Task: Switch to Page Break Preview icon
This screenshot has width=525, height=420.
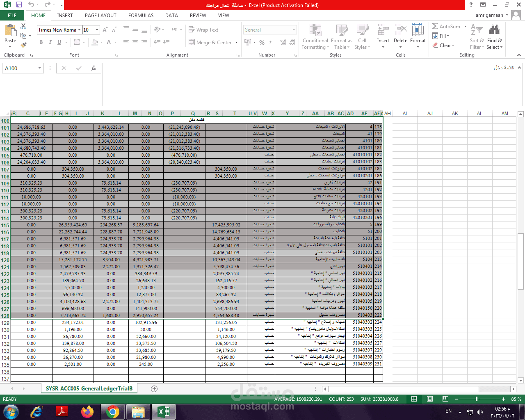Action: click(445, 399)
